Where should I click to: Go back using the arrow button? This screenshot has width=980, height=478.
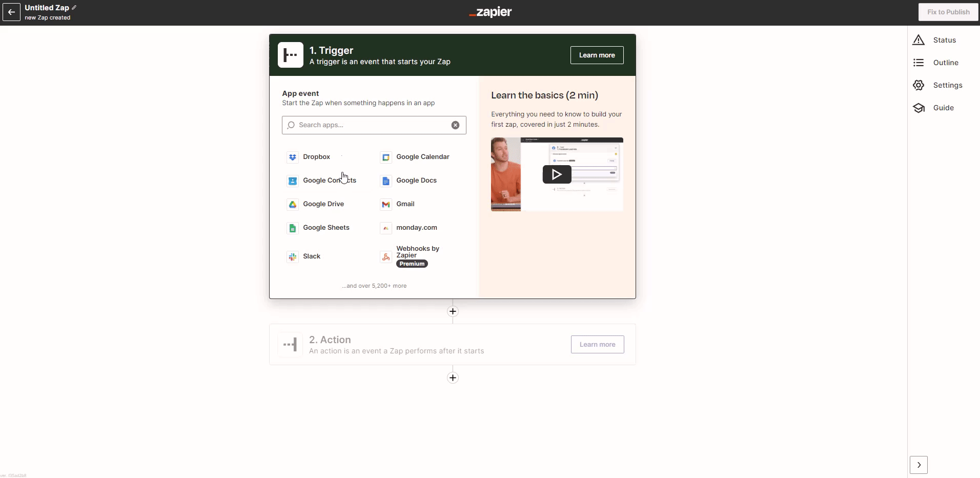coord(11,12)
